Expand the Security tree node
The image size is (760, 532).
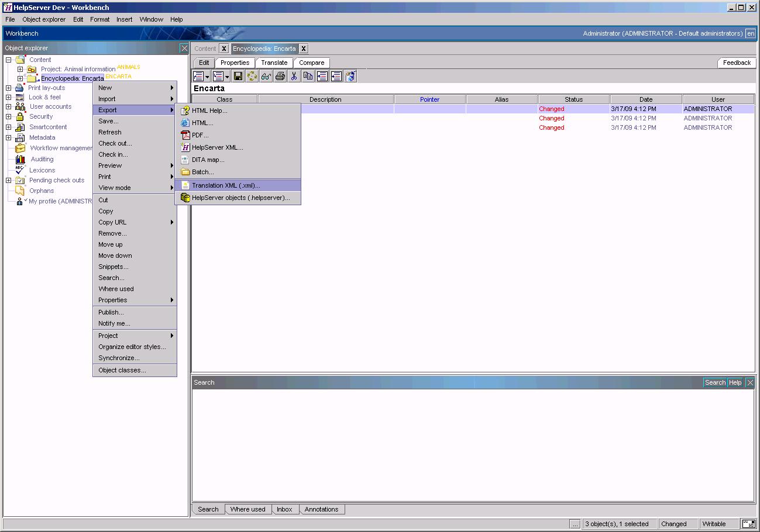click(9, 116)
